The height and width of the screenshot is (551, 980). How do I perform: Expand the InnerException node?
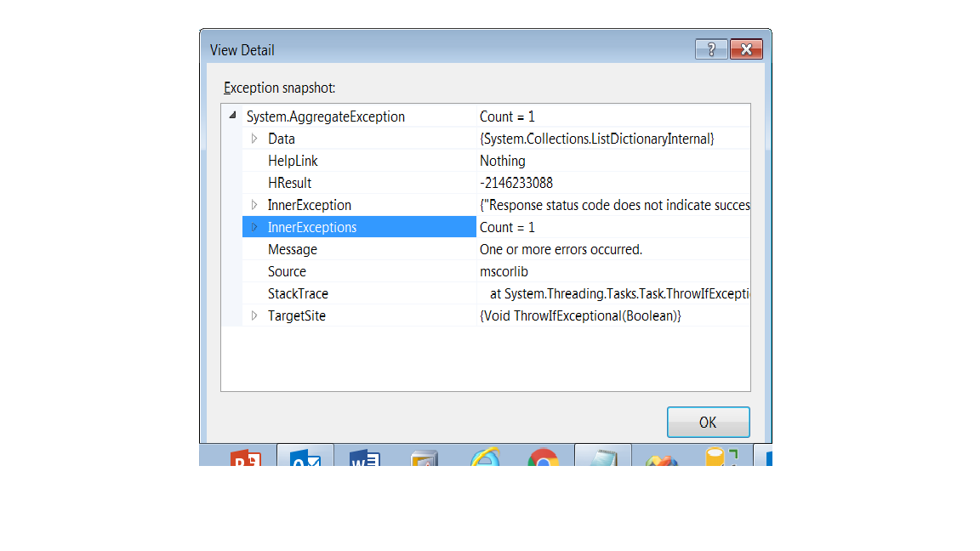[254, 205]
